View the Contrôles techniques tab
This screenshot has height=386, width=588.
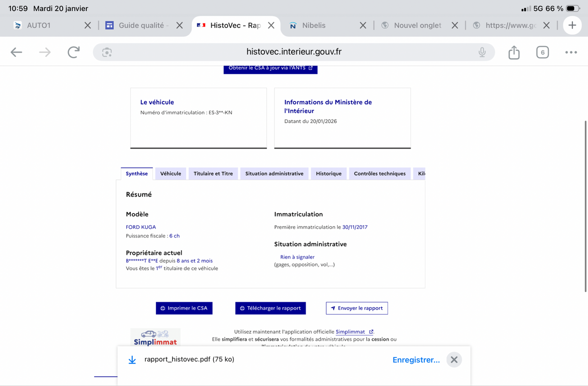point(379,173)
